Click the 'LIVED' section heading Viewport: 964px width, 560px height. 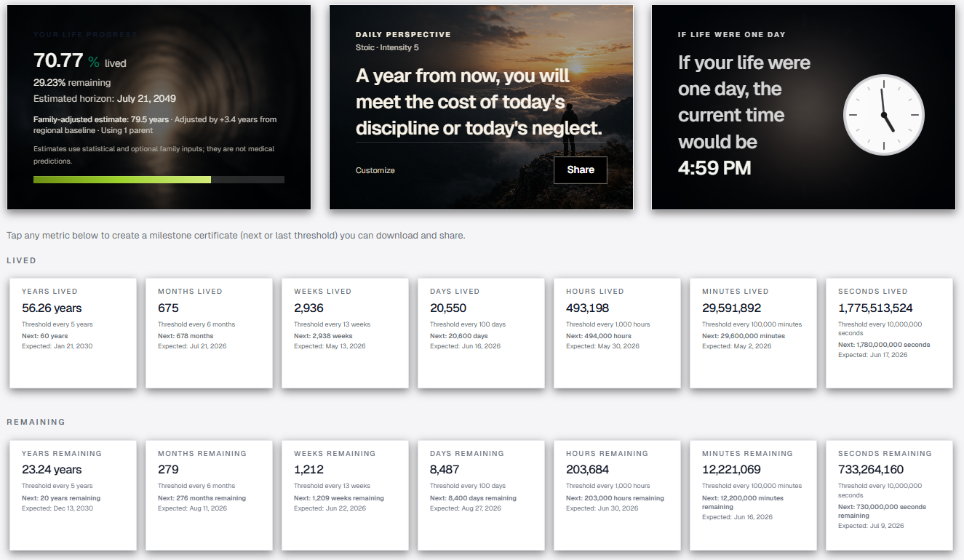(21, 260)
